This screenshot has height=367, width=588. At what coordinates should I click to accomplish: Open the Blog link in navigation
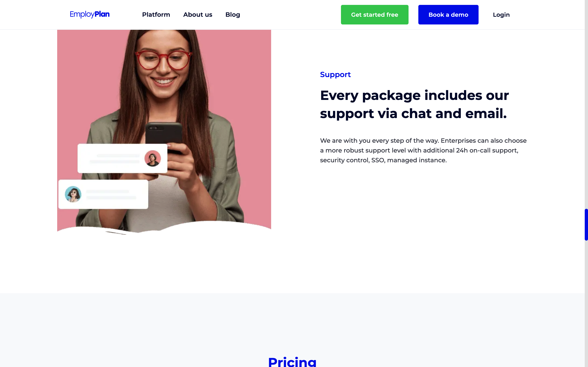click(233, 14)
